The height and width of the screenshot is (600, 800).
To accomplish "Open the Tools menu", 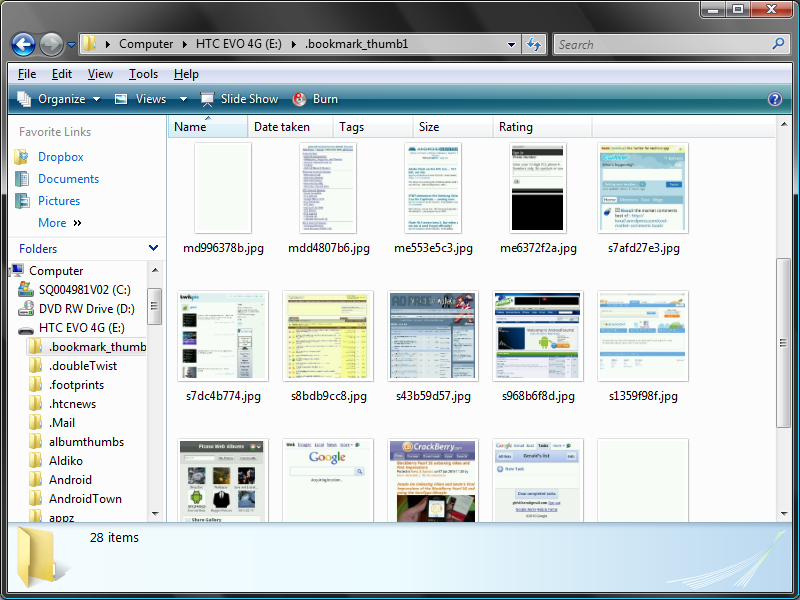I will pyautogui.click(x=143, y=74).
